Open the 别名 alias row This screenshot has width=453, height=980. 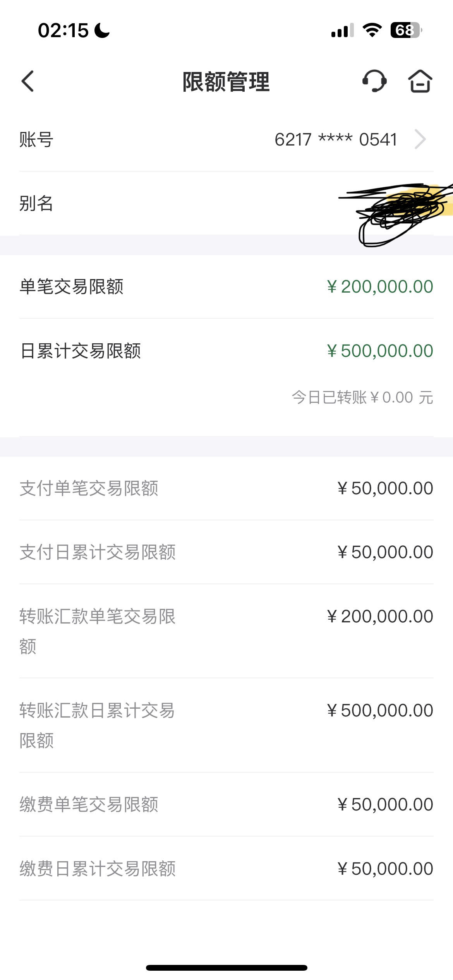(x=226, y=203)
